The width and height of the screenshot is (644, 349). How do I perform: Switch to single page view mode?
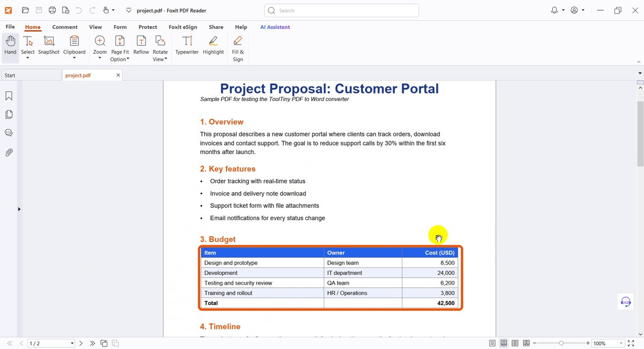coord(493,343)
